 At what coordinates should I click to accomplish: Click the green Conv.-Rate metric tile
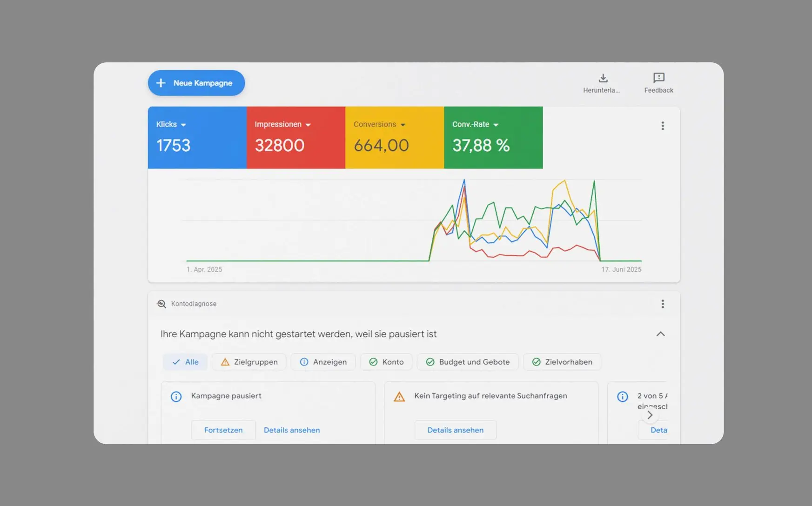point(493,138)
